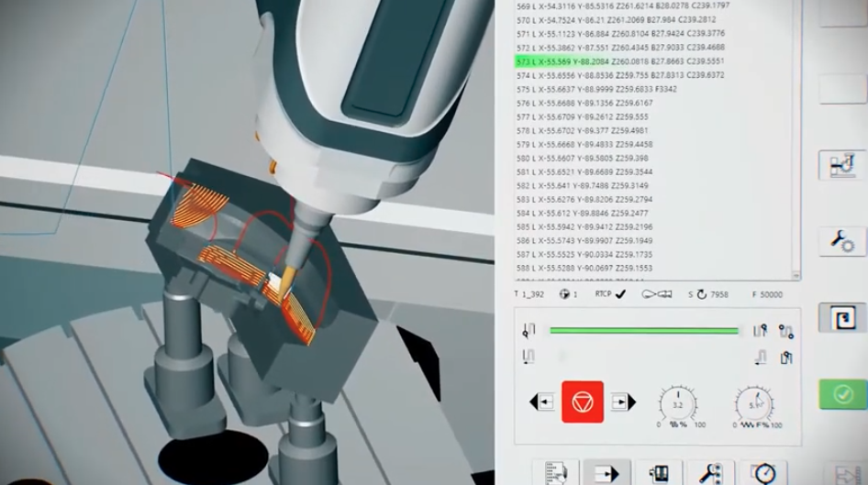The height and width of the screenshot is (485, 868).
Task: Select the run-to-block arrow tab icon
Action: (606, 473)
